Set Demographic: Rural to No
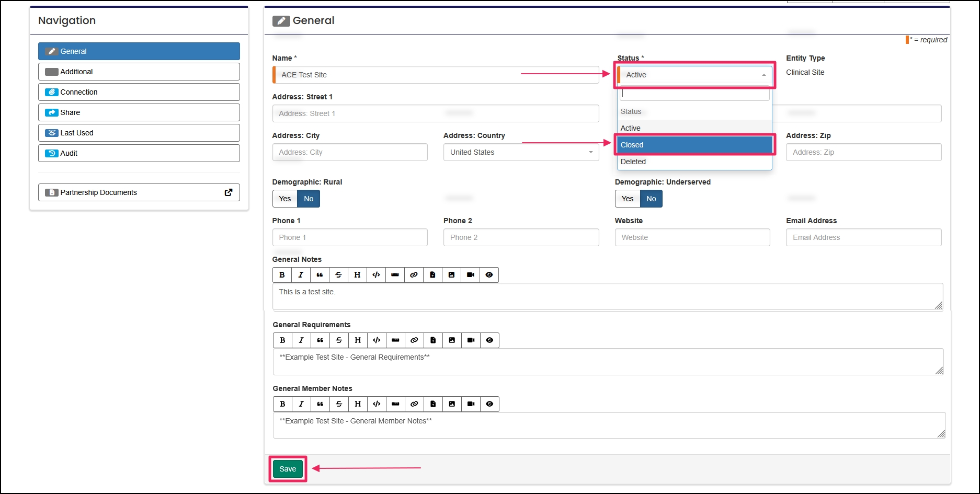The image size is (980, 494). pos(309,199)
